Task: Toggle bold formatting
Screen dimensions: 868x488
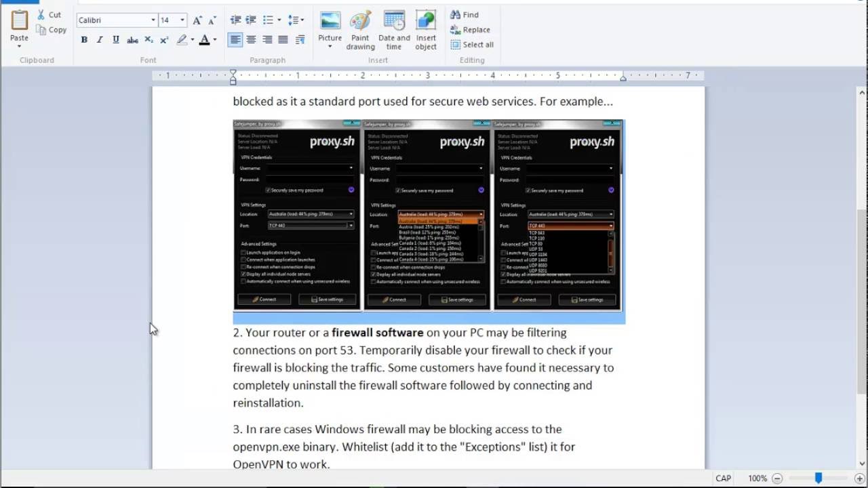Action: tap(84, 40)
